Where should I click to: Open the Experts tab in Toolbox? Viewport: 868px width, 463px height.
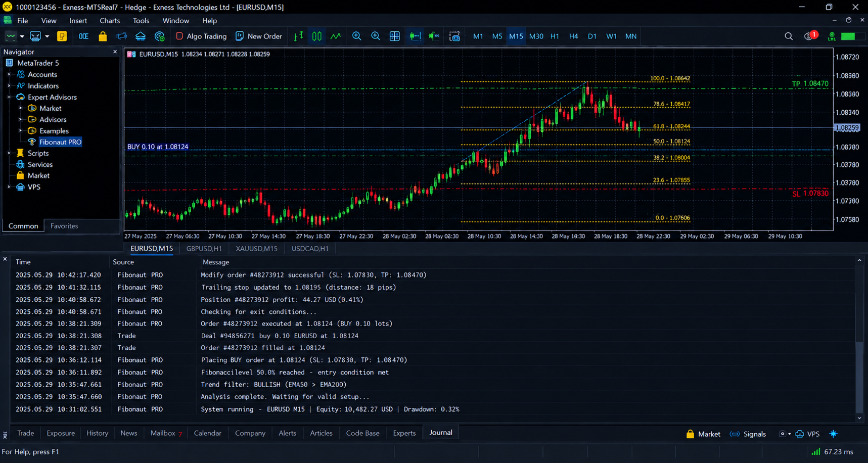(x=404, y=433)
